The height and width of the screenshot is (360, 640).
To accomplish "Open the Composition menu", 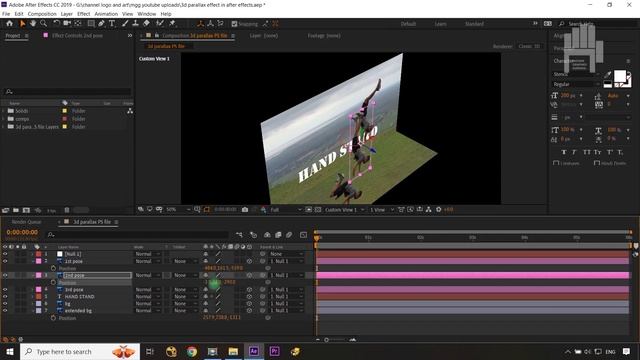I will pos(42,14).
